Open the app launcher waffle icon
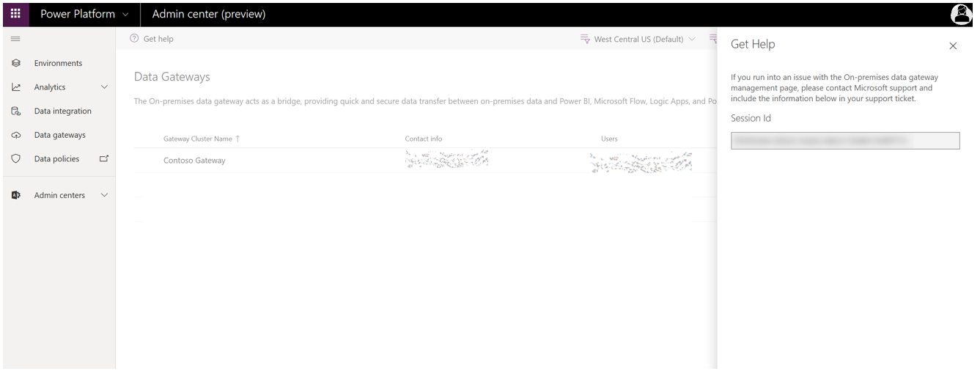Screen dimensions: 980x374 pos(15,14)
